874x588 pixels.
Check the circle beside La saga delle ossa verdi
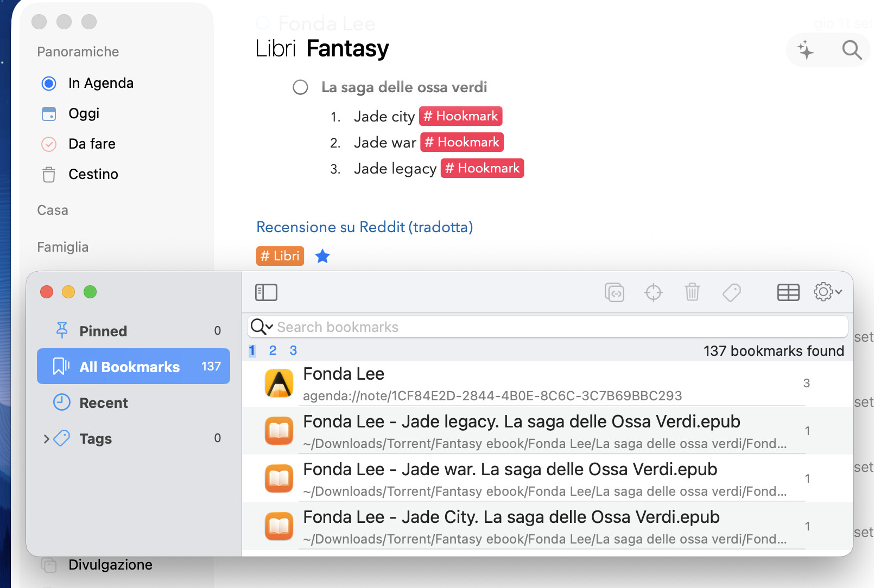tap(300, 87)
